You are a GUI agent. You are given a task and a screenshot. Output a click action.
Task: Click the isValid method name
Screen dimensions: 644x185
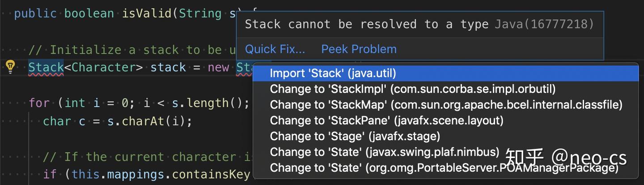[x=147, y=13]
